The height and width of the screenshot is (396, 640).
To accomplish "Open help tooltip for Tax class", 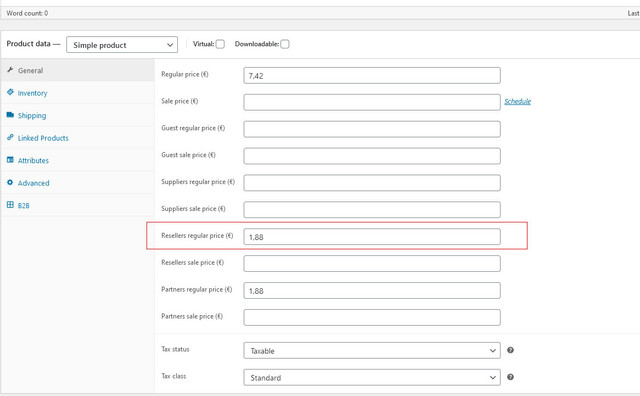I will pyautogui.click(x=510, y=377).
